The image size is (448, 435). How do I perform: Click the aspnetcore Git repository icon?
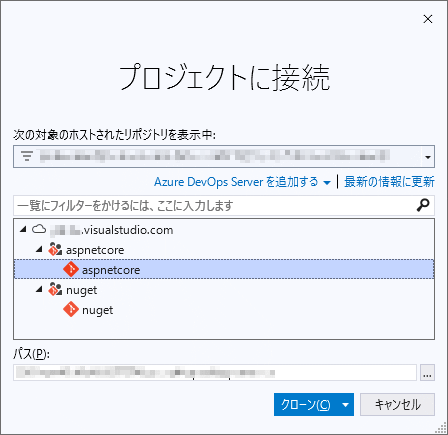pyautogui.click(x=71, y=269)
